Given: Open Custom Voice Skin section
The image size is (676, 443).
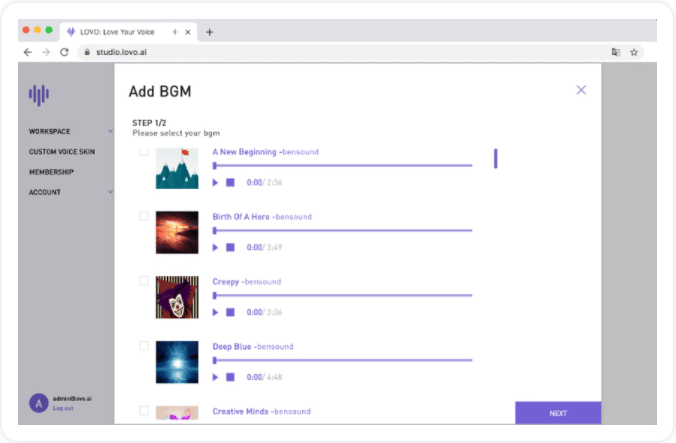Looking at the screenshot, I should tap(62, 152).
